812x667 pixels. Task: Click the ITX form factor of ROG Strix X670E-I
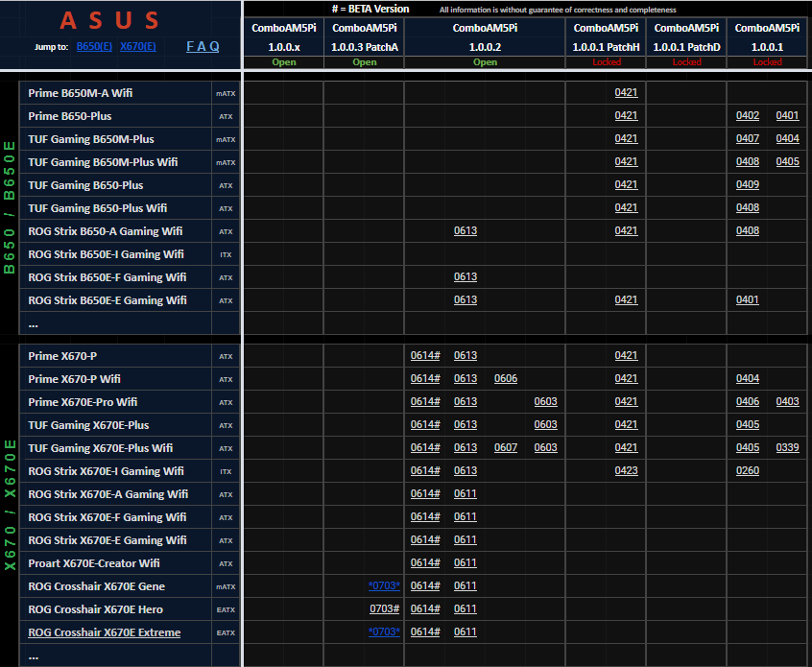[226, 472]
